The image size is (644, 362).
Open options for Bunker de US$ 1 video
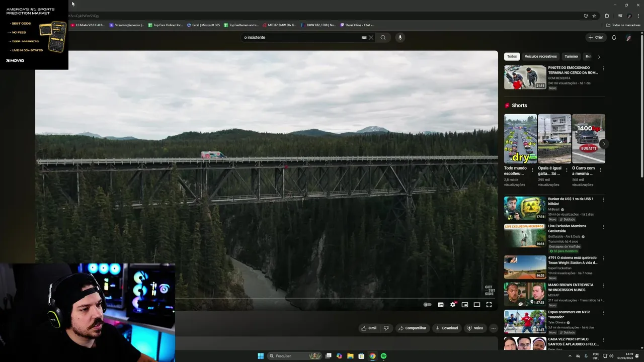603,200
